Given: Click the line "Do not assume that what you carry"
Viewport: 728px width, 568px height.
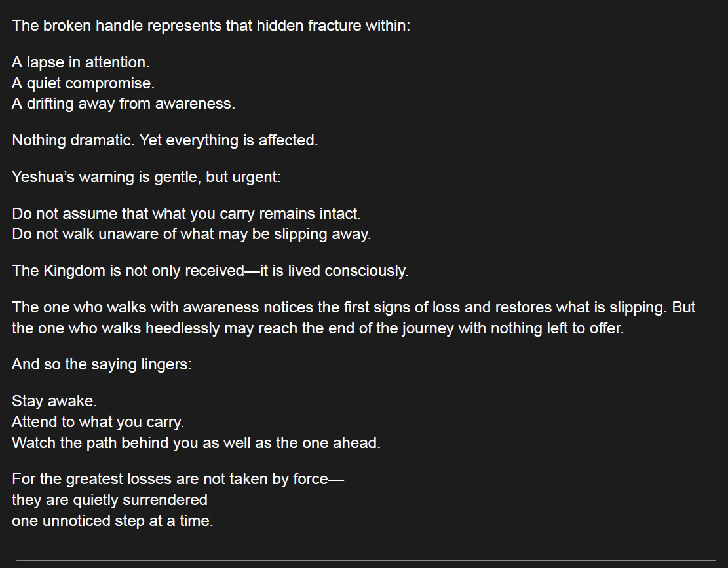Looking at the screenshot, I should tap(186, 214).
